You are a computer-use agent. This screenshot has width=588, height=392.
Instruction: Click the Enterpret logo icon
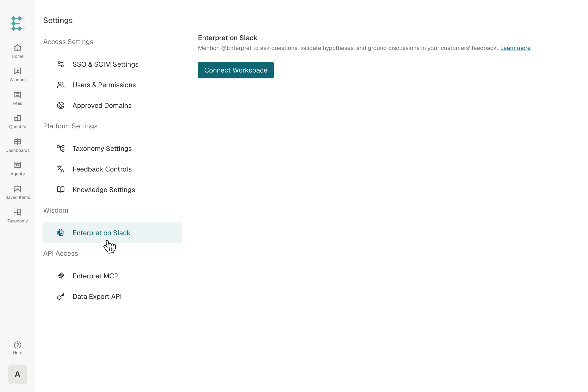click(17, 24)
